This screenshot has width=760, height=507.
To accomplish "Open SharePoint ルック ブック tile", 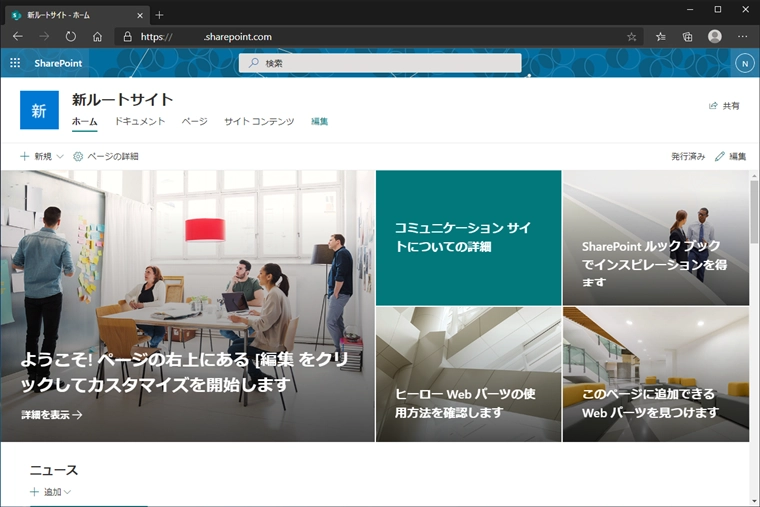I will coord(656,238).
